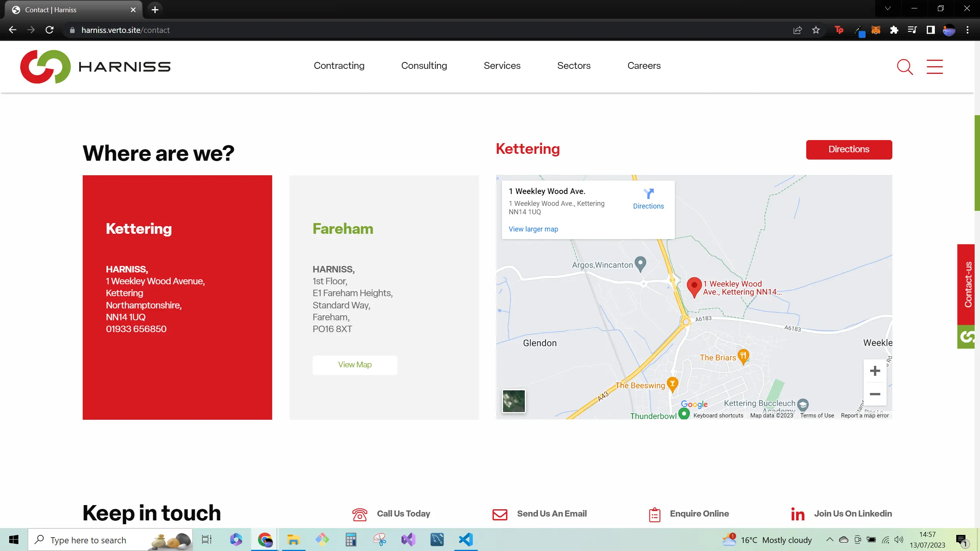Click The Briars restaurant map marker
Image resolution: width=980 pixels, height=551 pixels.
point(743,357)
